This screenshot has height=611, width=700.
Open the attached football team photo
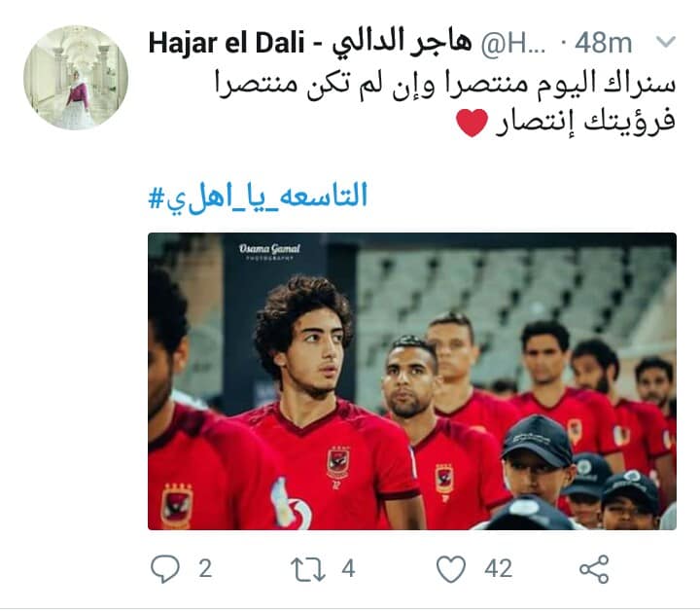[412, 381]
